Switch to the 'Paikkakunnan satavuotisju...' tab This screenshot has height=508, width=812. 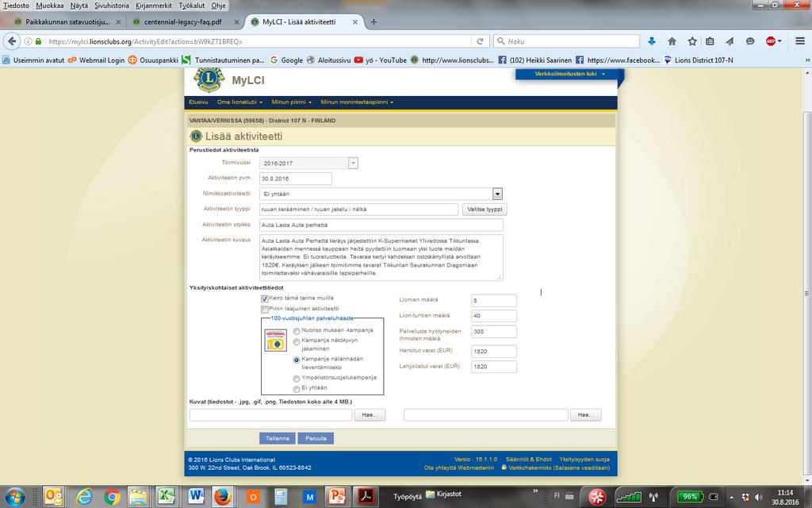pyautogui.click(x=67, y=21)
